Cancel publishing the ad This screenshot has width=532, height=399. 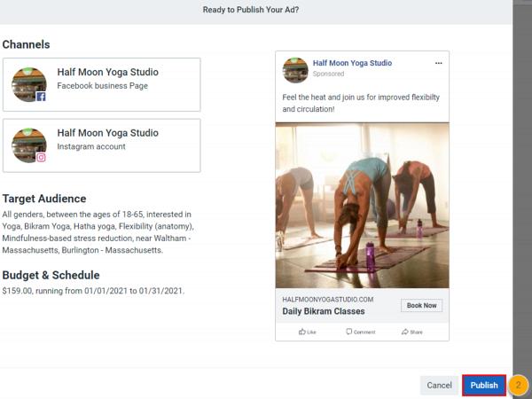(x=439, y=386)
